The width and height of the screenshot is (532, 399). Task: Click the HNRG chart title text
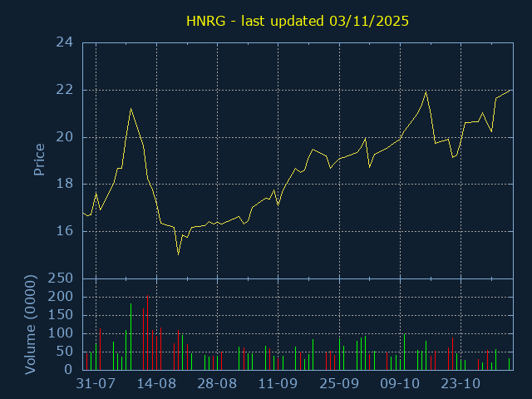pyautogui.click(x=297, y=21)
